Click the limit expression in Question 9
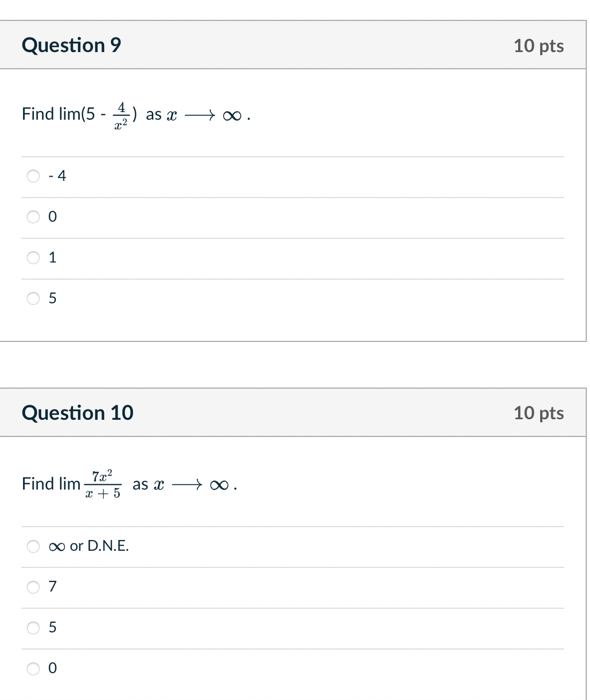The width and height of the screenshot is (590, 700). tap(134, 114)
